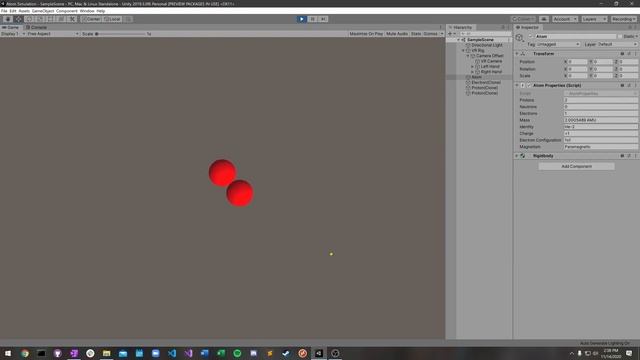Open Spotify from the taskbar
640x360 pixels.
click(x=237, y=353)
